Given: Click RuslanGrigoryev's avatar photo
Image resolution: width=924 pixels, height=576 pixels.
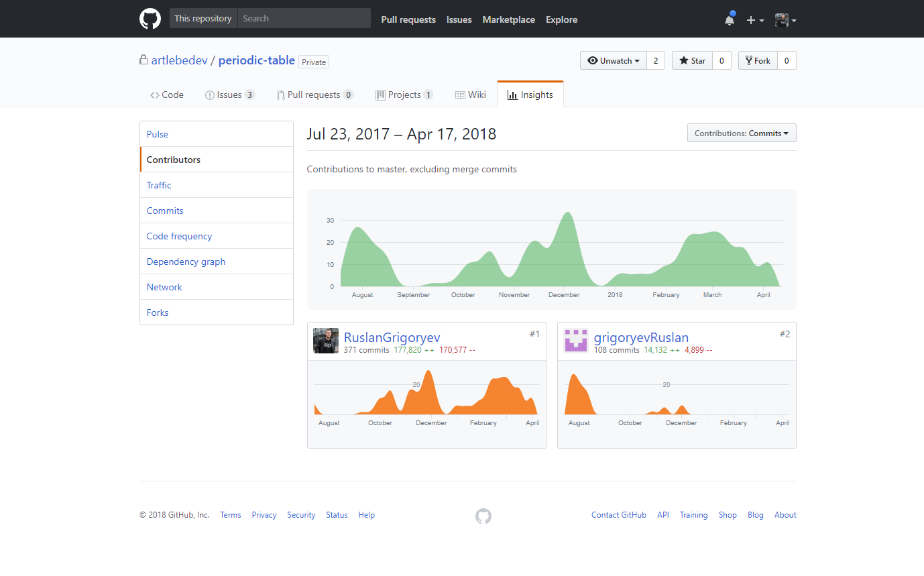Looking at the screenshot, I should (326, 341).
